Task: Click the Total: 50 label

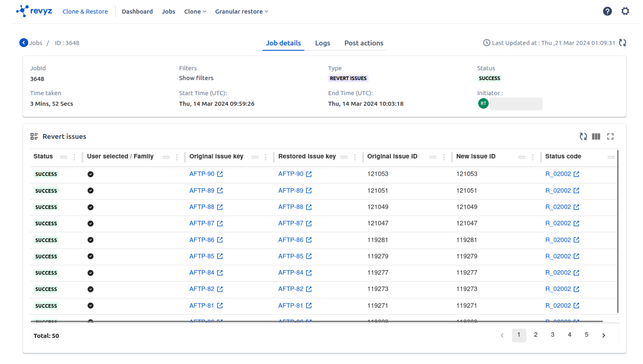Action: [x=46, y=336]
